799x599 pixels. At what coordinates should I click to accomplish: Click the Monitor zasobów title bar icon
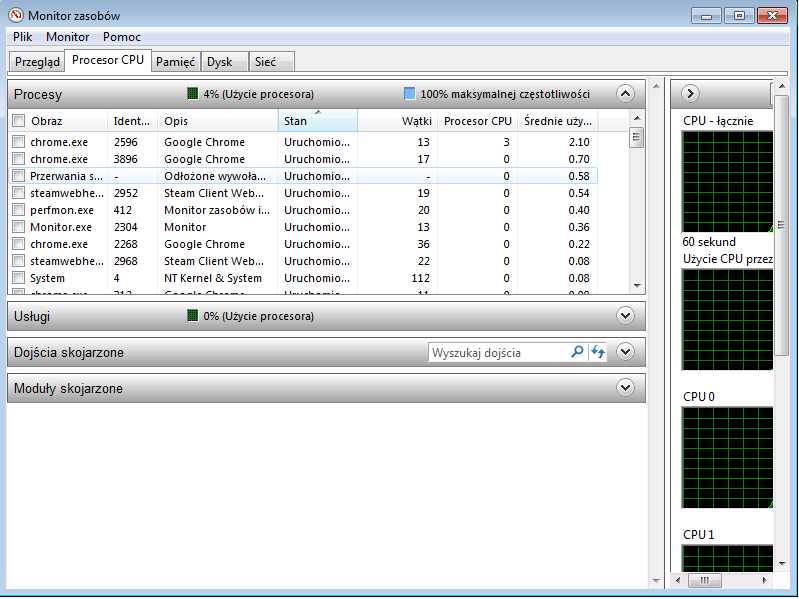16,15
